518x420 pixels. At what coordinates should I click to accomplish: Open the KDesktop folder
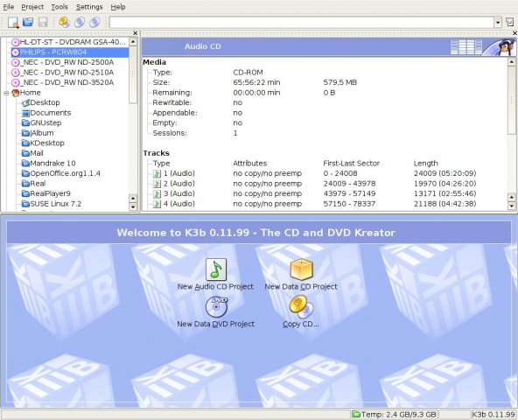pos(43,143)
